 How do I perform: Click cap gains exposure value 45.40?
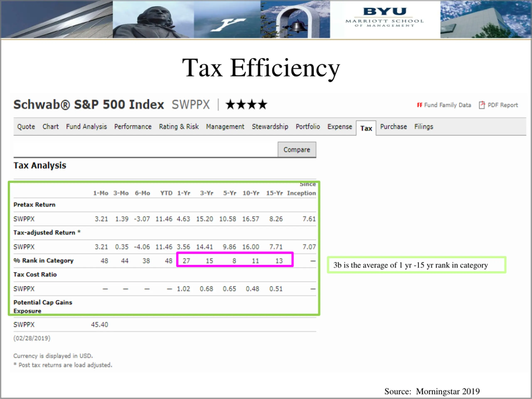pos(100,325)
